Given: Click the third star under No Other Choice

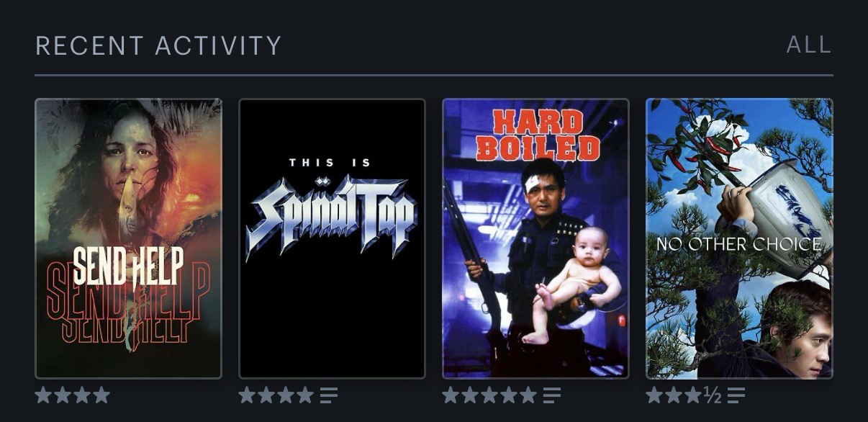Looking at the screenshot, I should [693, 395].
